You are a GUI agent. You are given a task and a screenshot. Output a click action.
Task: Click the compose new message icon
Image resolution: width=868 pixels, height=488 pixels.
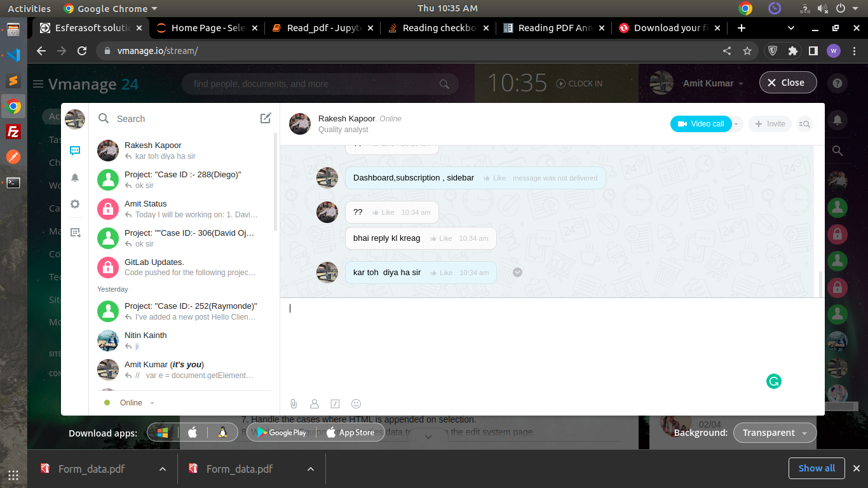[266, 118]
